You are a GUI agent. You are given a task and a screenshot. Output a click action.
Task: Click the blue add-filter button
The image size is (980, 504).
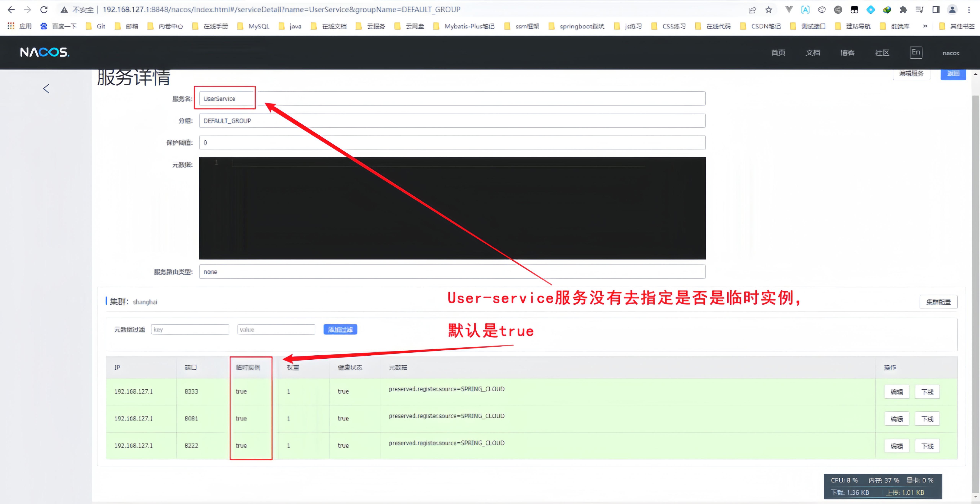(x=340, y=329)
